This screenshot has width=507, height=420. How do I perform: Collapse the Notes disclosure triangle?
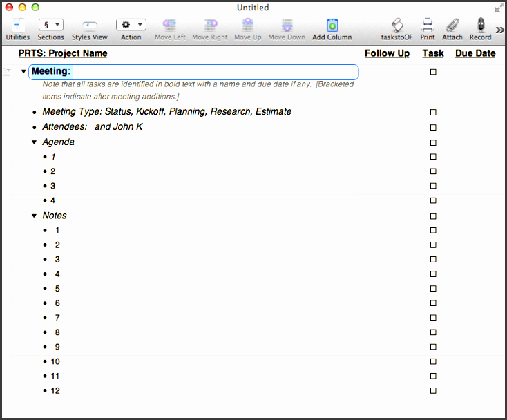point(34,216)
